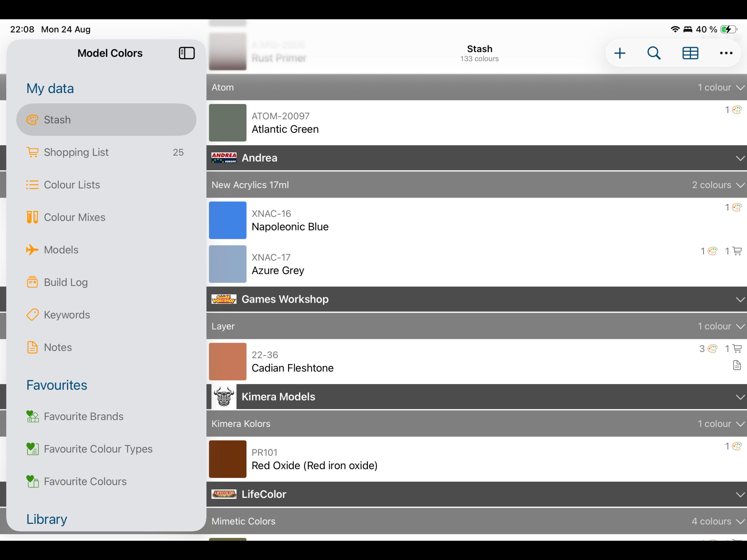Click the Favourite Brands heart icon
Screen dimensions: 747x560
tap(32, 416)
